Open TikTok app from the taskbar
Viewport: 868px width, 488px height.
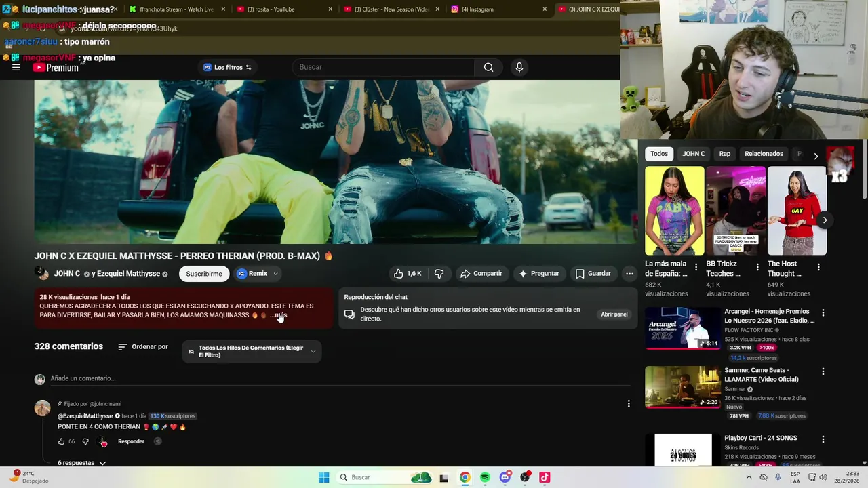pos(545,477)
